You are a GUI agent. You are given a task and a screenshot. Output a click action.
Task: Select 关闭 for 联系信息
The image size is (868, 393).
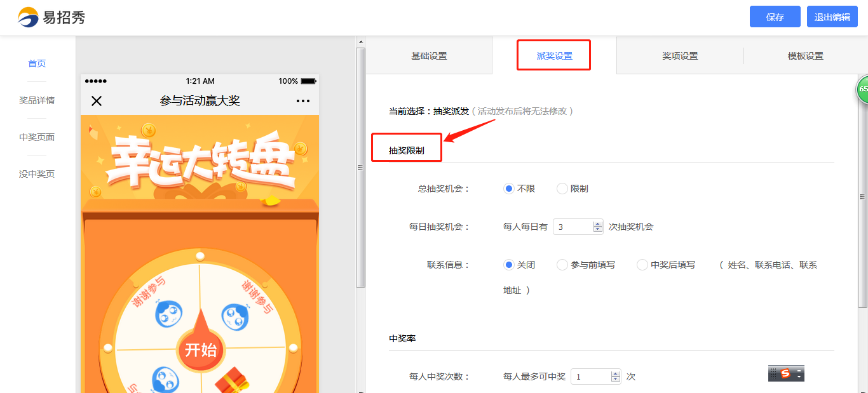coord(508,265)
